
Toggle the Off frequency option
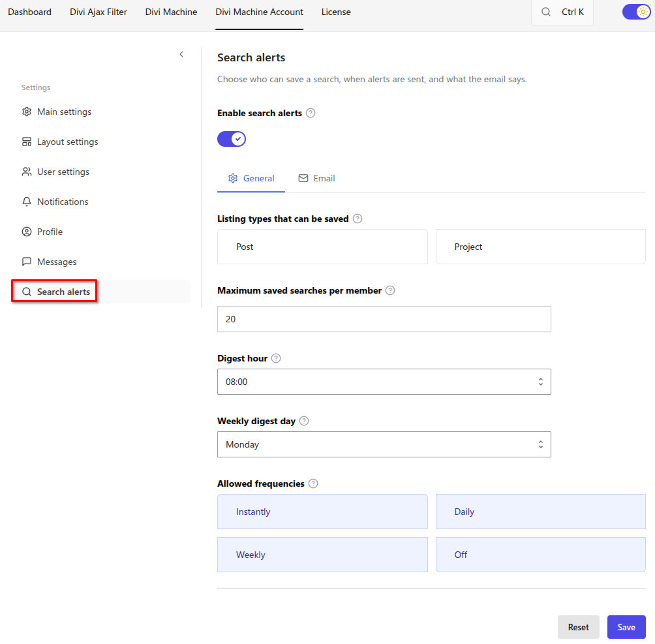(541, 555)
